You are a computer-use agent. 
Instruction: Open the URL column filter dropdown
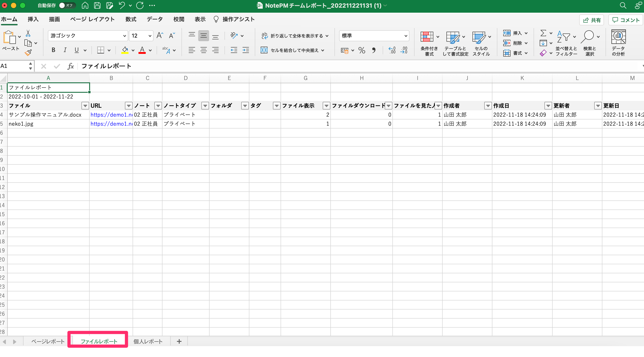click(x=129, y=106)
